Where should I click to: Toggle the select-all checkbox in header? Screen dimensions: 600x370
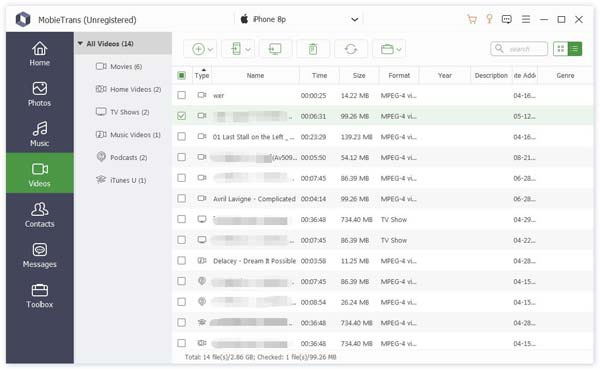(x=182, y=75)
